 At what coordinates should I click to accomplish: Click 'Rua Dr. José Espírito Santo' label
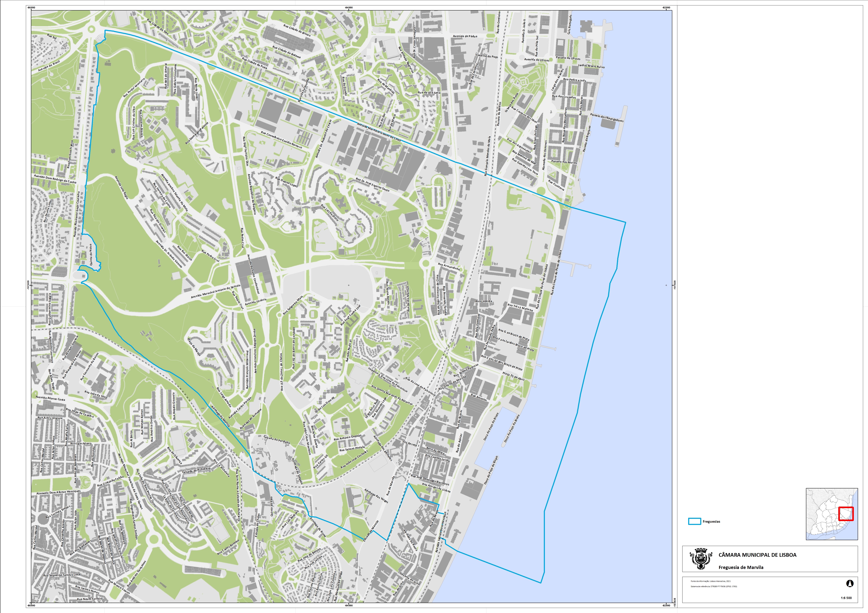coord(372,185)
